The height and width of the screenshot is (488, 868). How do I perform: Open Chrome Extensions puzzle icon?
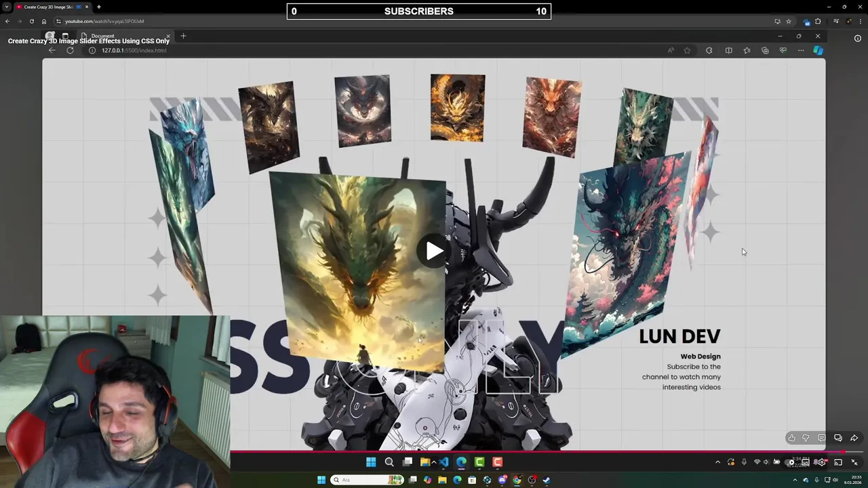pos(818,21)
